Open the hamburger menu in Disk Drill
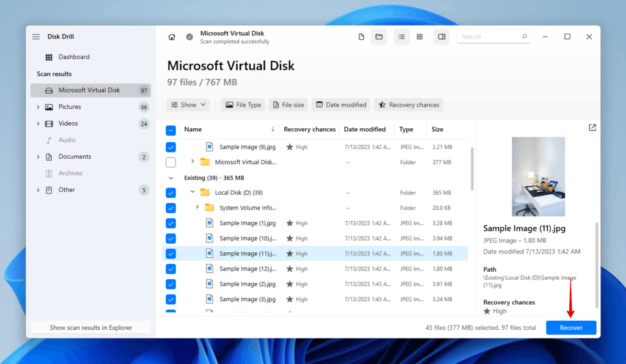The image size is (626, 364). point(37,36)
